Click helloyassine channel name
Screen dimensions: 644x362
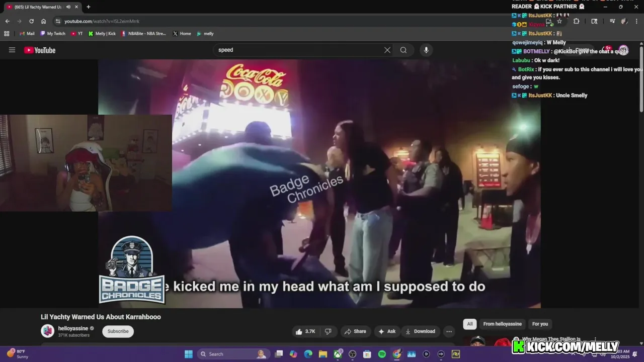click(73, 328)
